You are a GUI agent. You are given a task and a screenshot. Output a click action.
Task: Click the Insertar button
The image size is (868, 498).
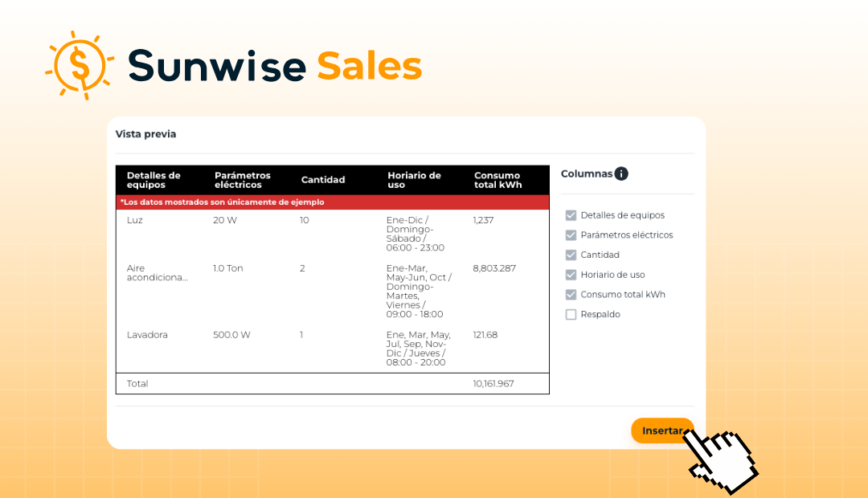tap(662, 431)
